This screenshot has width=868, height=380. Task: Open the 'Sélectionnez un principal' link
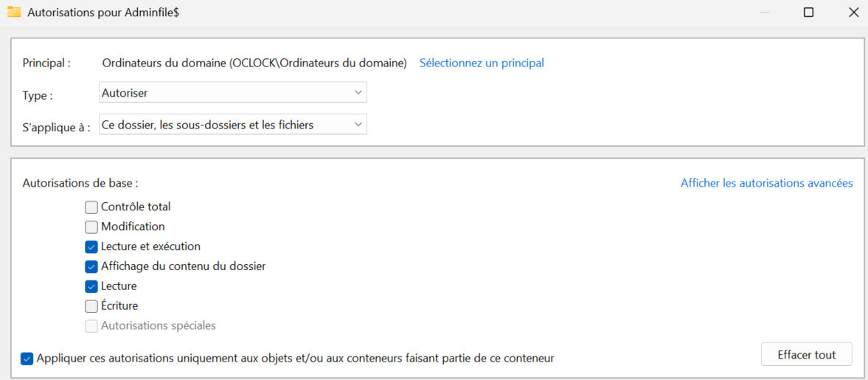point(482,63)
